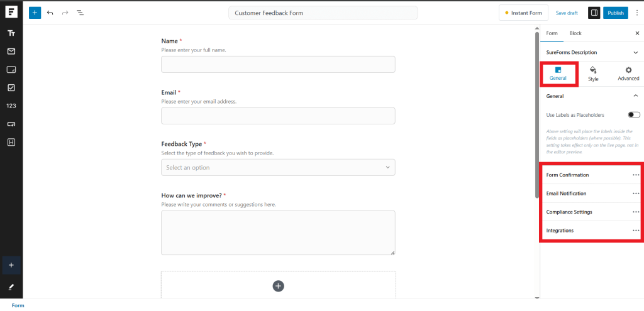Open Email Notification options dots
The height and width of the screenshot is (311, 644).
point(636,194)
